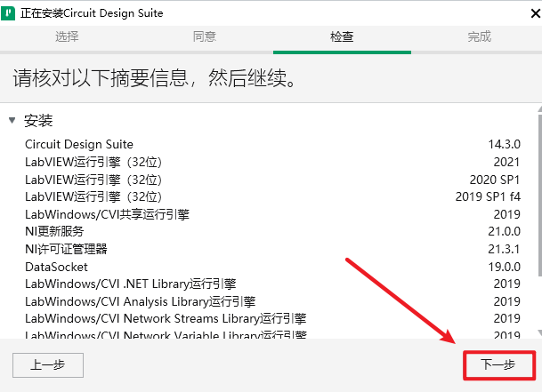542x392 pixels.
Task: Click version 14.3.0 value
Action: click(x=504, y=144)
